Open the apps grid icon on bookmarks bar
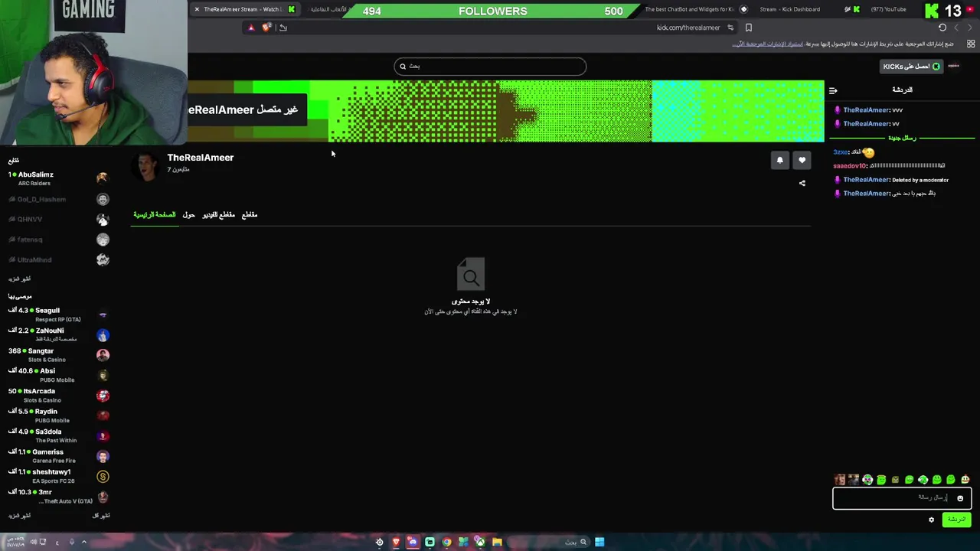This screenshot has width=980, height=551. click(971, 44)
